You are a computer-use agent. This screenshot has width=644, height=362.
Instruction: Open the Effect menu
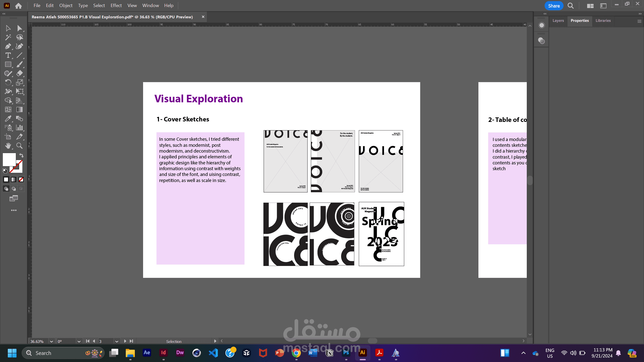pos(116,6)
